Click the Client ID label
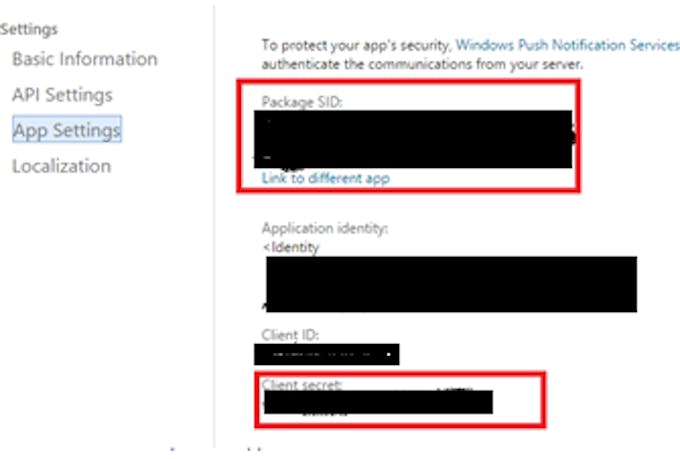 (290, 335)
